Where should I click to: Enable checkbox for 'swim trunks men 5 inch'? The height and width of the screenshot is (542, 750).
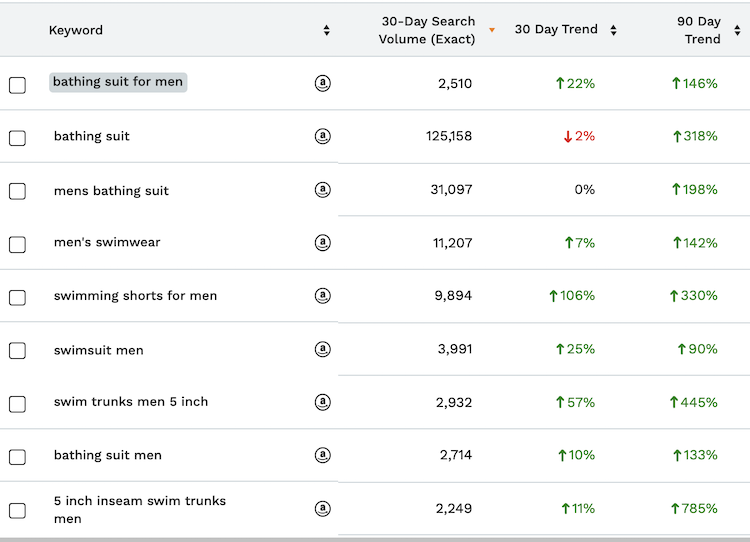(17, 404)
